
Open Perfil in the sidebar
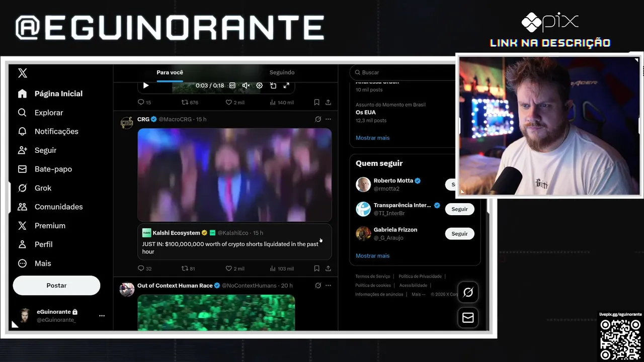tap(35, 244)
